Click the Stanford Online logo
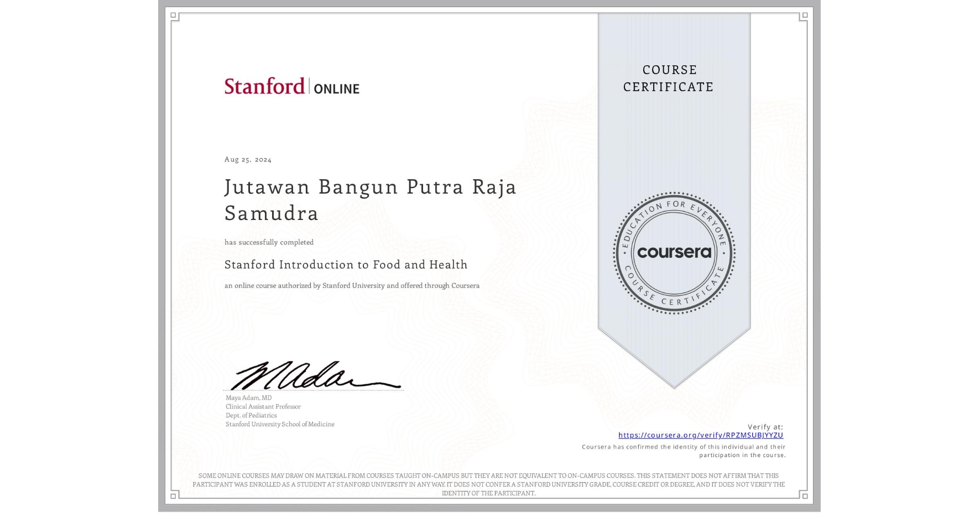 click(292, 86)
